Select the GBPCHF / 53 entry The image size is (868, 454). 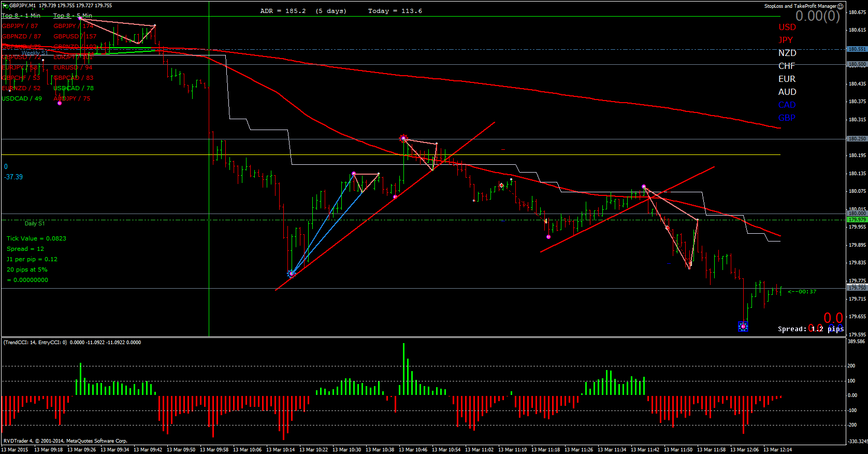pyautogui.click(x=21, y=78)
